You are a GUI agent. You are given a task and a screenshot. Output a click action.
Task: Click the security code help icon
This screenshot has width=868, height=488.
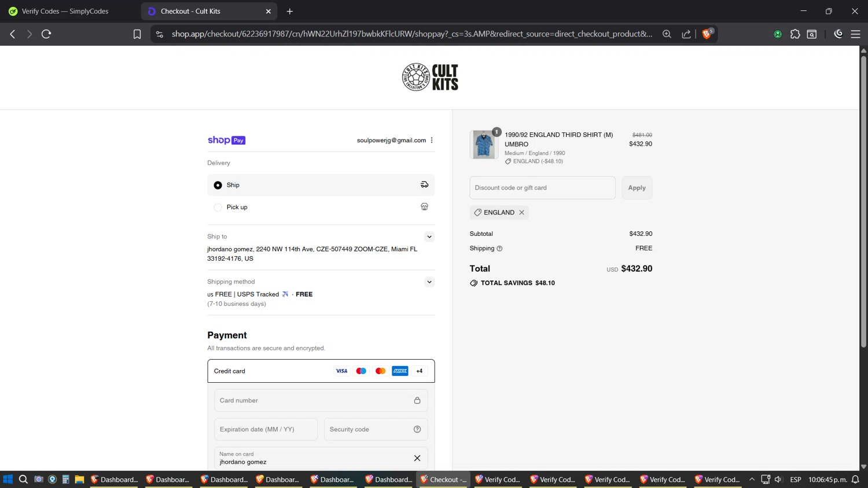[x=417, y=430]
